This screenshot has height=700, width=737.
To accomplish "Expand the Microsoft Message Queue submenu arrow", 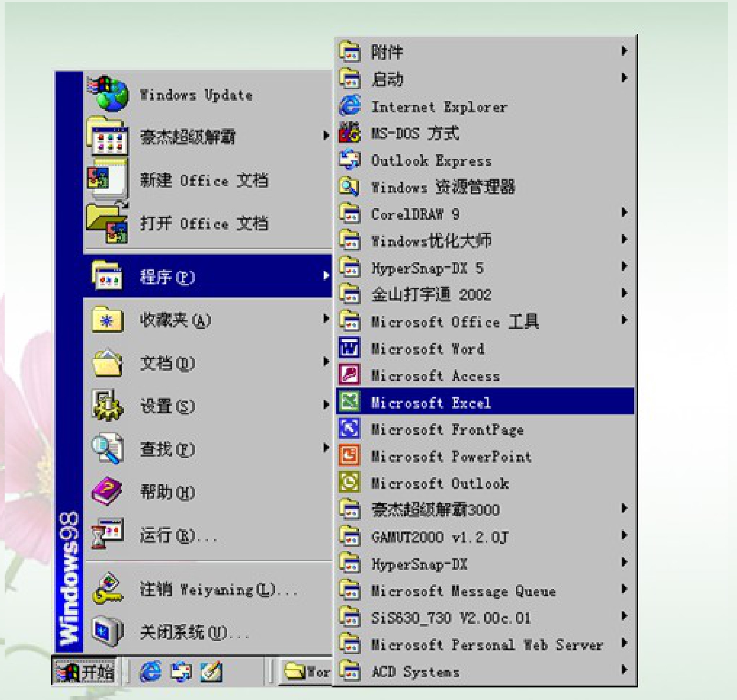I will pyautogui.click(x=625, y=589).
